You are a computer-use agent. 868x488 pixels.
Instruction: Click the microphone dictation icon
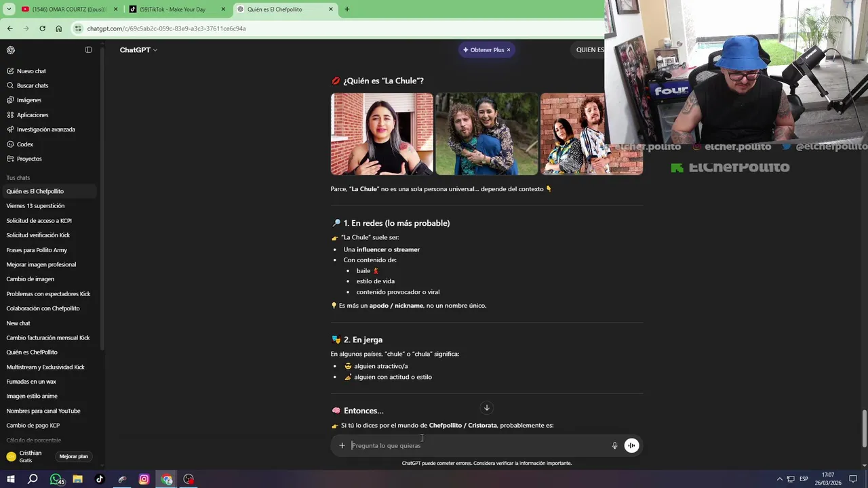click(614, 445)
